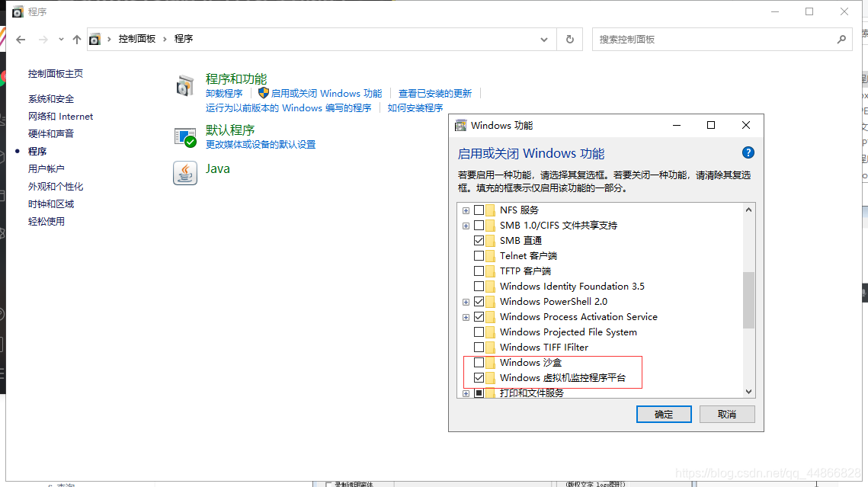Click feature list scroll up arrow
This screenshot has height=487, width=868.
(748, 210)
